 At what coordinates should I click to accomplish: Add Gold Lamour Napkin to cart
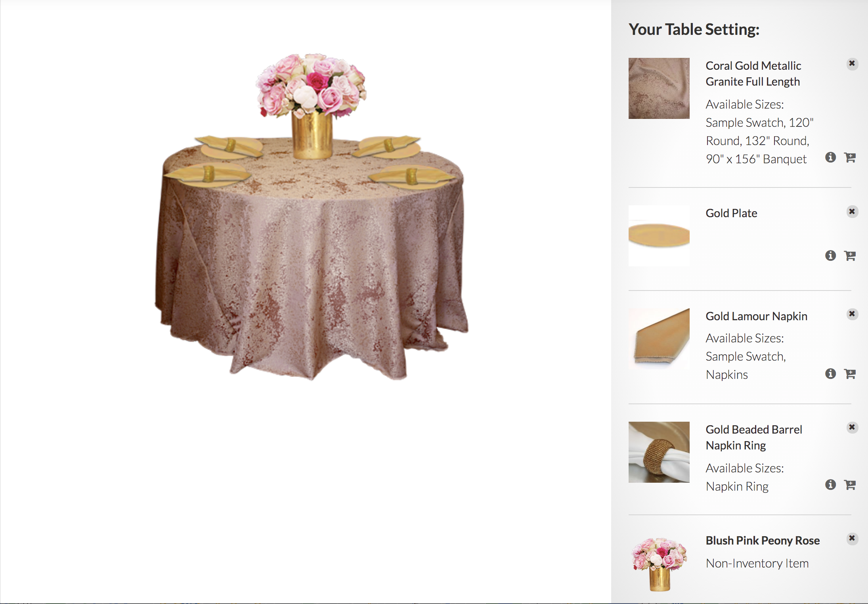tap(850, 374)
